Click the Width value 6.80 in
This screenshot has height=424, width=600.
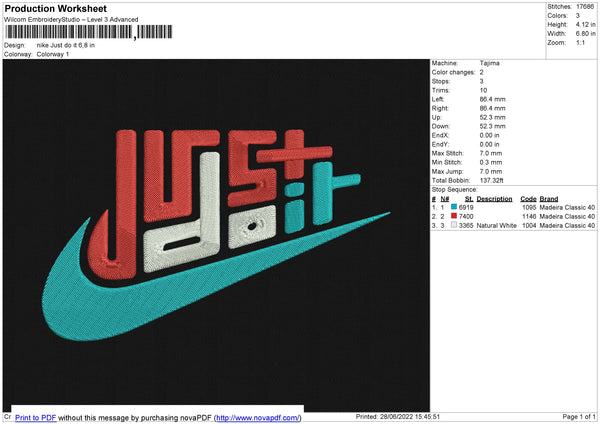[x=585, y=34]
